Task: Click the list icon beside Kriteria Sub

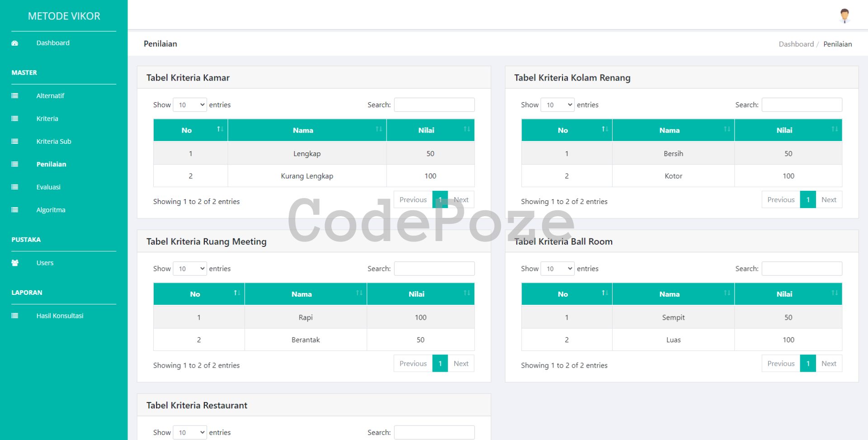Action: 15,142
